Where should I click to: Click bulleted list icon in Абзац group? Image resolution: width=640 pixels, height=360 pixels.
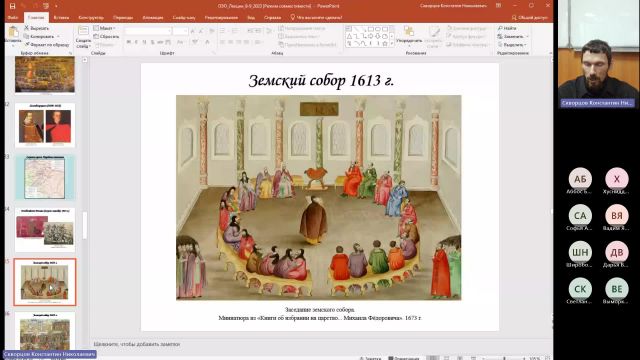(223, 31)
